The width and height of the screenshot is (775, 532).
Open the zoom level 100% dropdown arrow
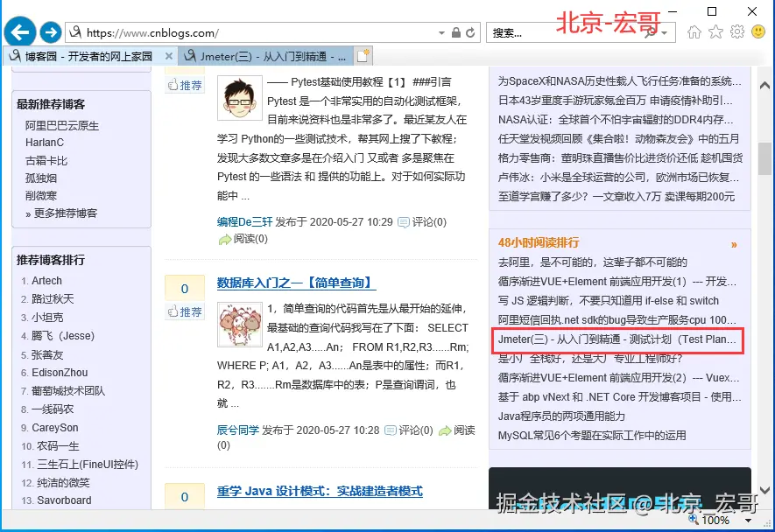tap(749, 520)
